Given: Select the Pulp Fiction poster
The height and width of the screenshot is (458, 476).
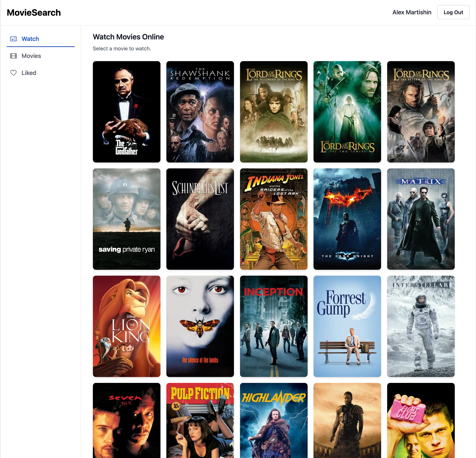Looking at the screenshot, I should pos(200,420).
